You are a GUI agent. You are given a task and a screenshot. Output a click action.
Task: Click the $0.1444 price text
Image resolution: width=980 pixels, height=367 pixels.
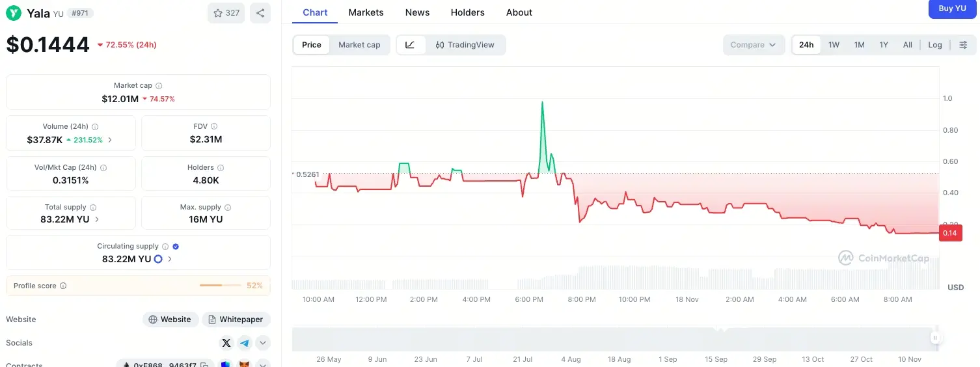48,44
